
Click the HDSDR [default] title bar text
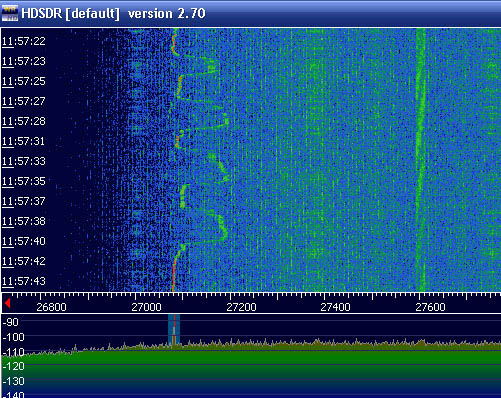click(x=70, y=13)
